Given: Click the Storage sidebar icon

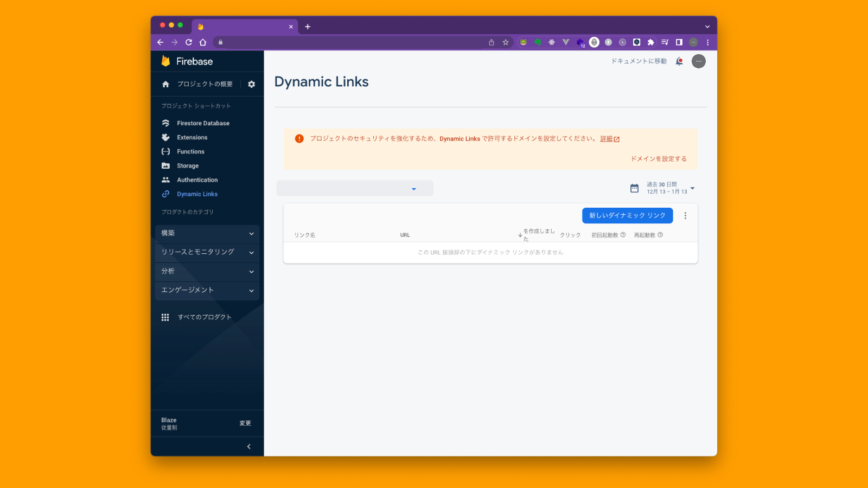Looking at the screenshot, I should (x=165, y=165).
